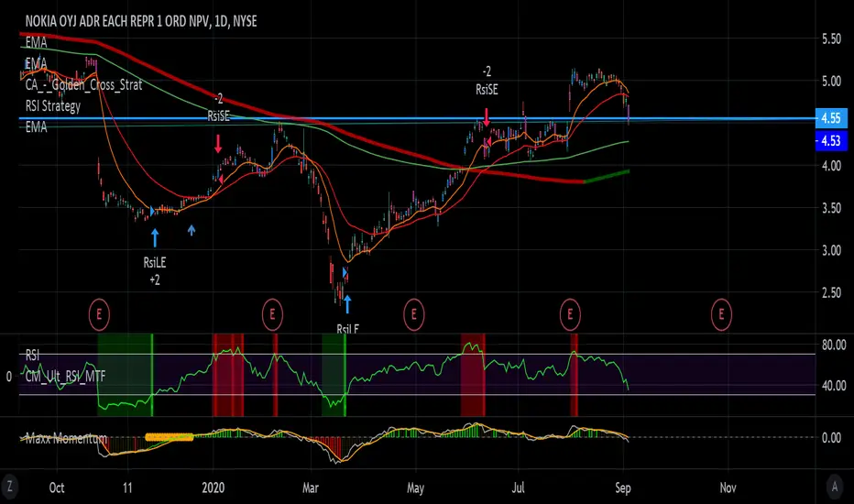854x504 pixels.
Task: Click the 4.00 price axis label
Action: (831, 166)
